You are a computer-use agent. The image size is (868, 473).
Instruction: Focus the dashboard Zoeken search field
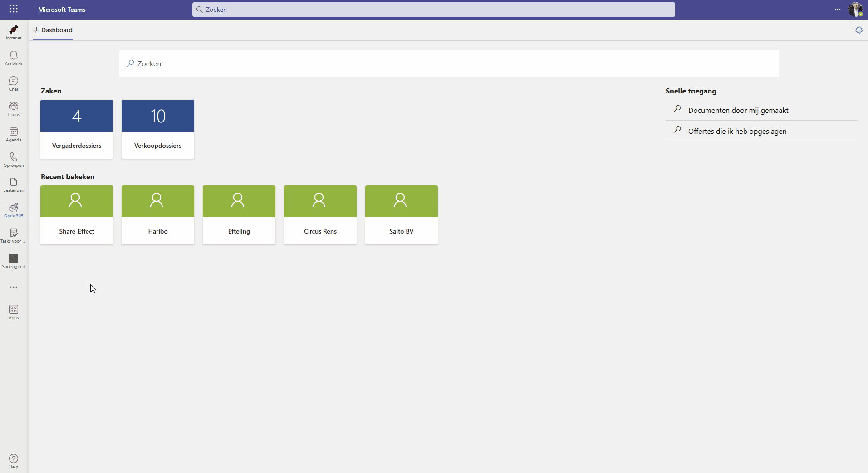[x=449, y=63]
